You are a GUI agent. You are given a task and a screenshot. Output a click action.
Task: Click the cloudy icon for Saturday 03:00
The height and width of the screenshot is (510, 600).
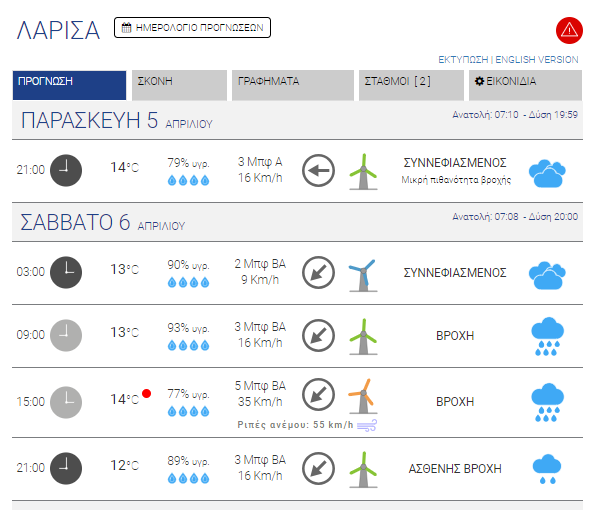click(547, 275)
